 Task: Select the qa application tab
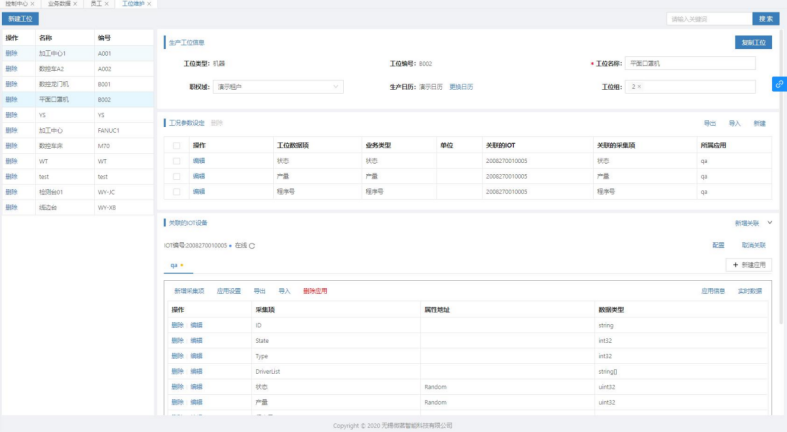coord(174,266)
